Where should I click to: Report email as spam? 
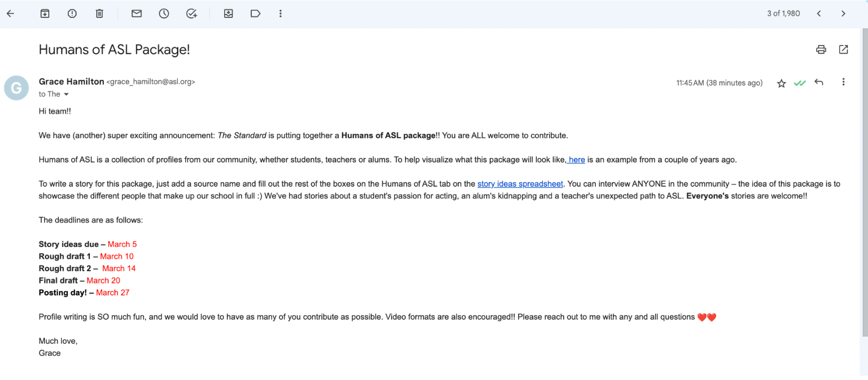[x=72, y=14]
